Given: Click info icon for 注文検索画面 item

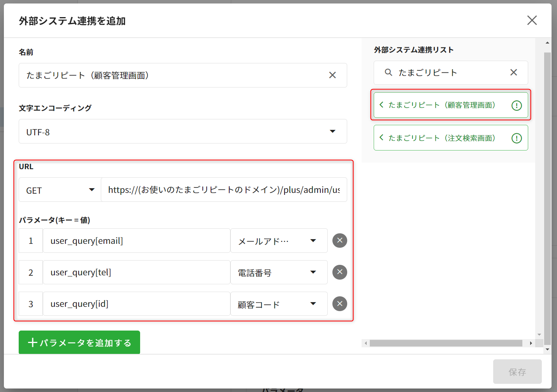Looking at the screenshot, I should tap(516, 138).
